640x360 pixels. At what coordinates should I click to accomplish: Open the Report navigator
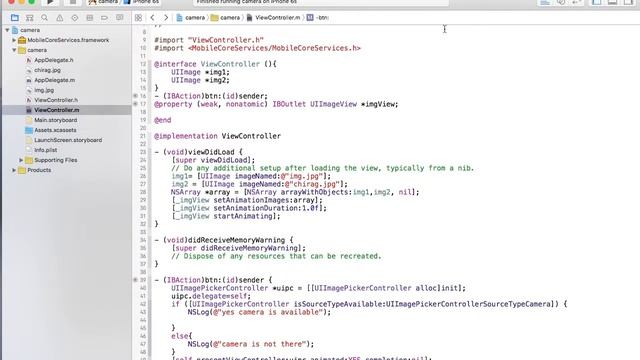point(120,18)
